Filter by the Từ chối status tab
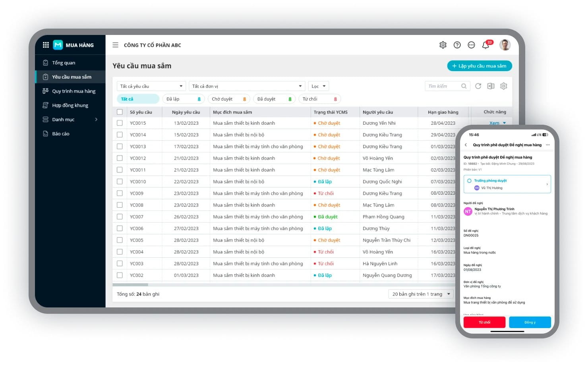588x367 pixels. 320,99
